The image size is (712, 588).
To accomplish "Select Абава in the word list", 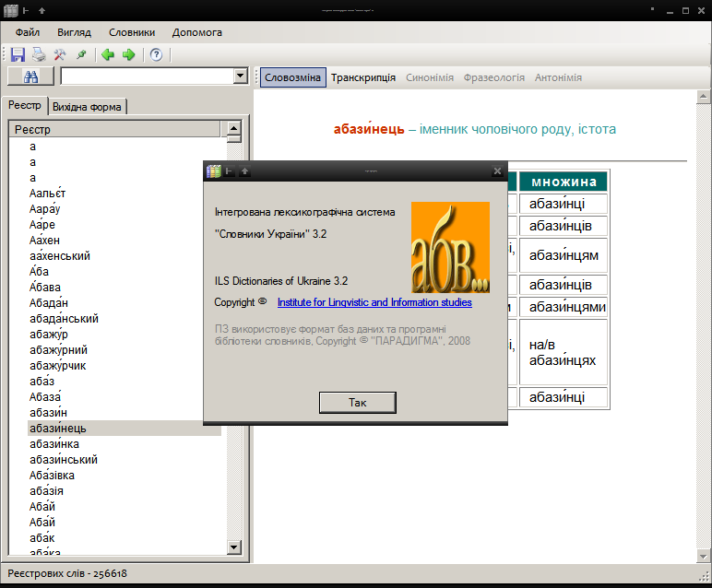I will [45, 288].
